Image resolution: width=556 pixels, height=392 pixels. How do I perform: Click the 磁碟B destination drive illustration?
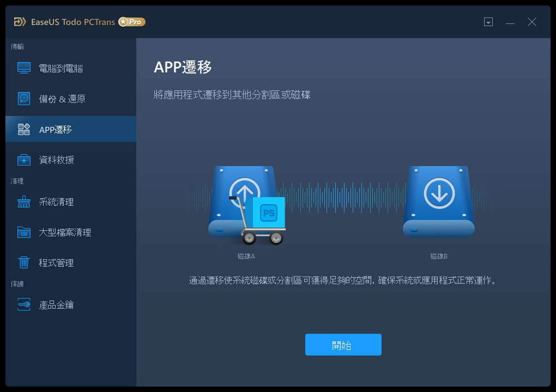point(439,201)
